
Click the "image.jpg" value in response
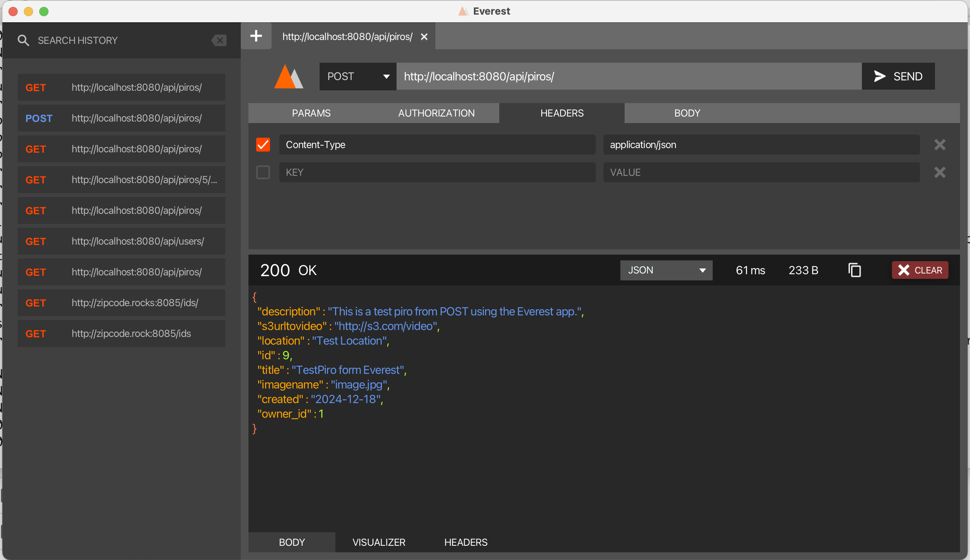359,384
